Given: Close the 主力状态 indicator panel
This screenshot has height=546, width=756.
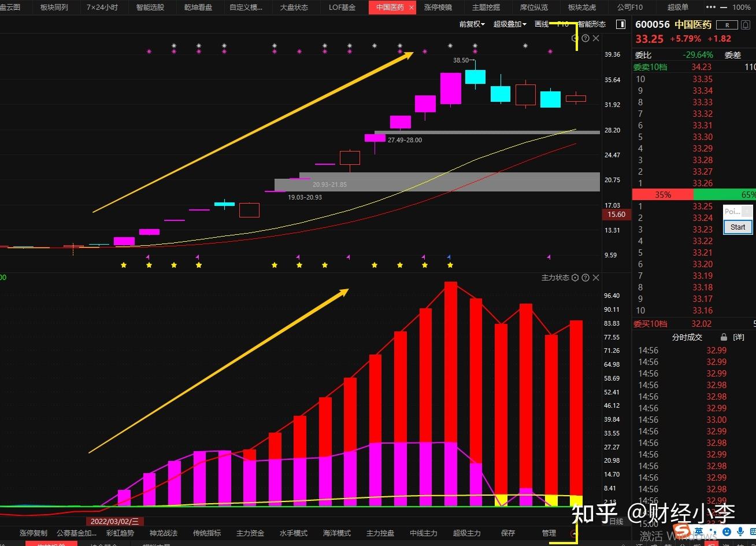Looking at the screenshot, I should pyautogui.click(x=596, y=278).
